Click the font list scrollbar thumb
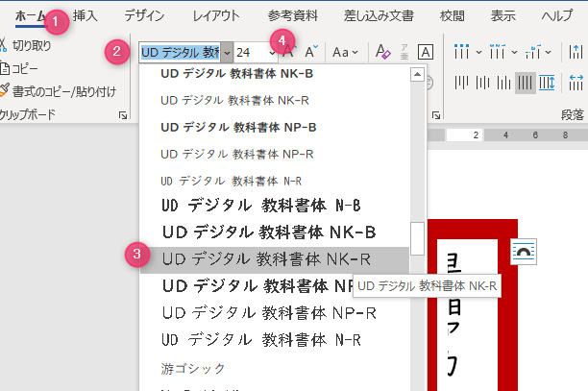 pyautogui.click(x=417, y=238)
